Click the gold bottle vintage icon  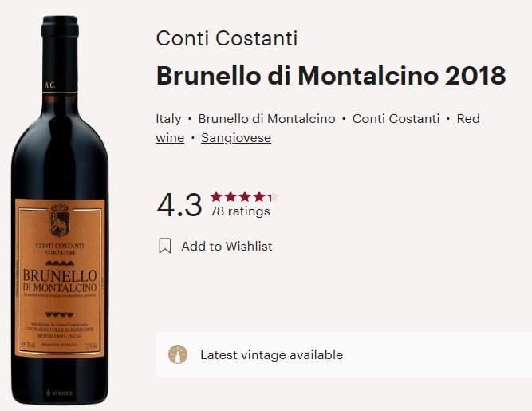(178, 354)
